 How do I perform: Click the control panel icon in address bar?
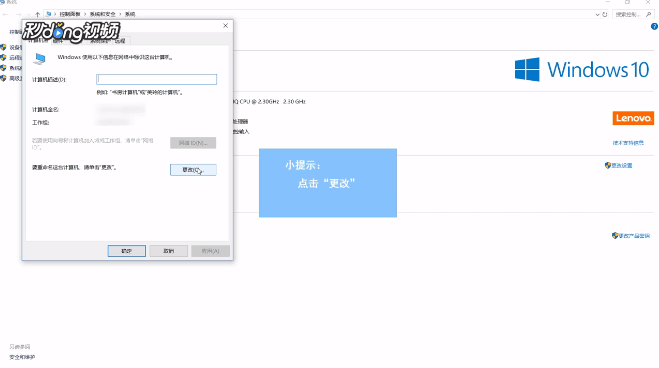pyautogui.click(x=49, y=14)
